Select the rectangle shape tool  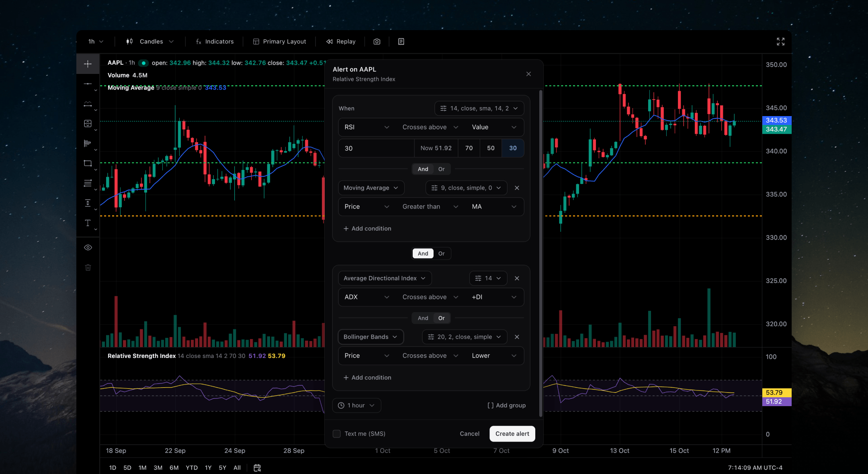click(x=88, y=163)
